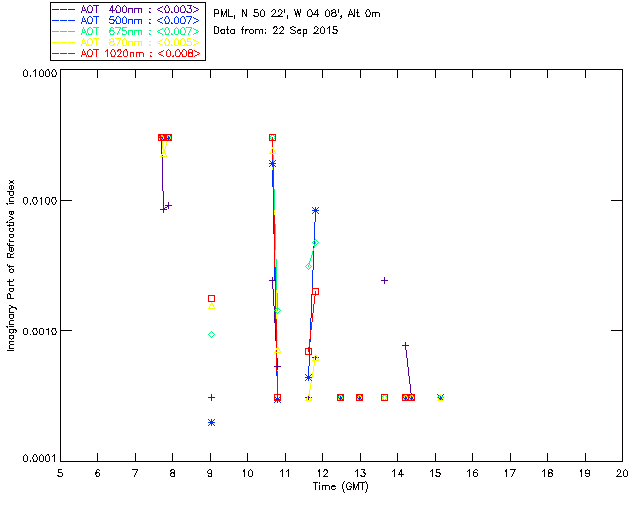This screenshot has height=512, width=640.
Task: Click the purple plus marker at 9 GMT
Action: pos(211,398)
